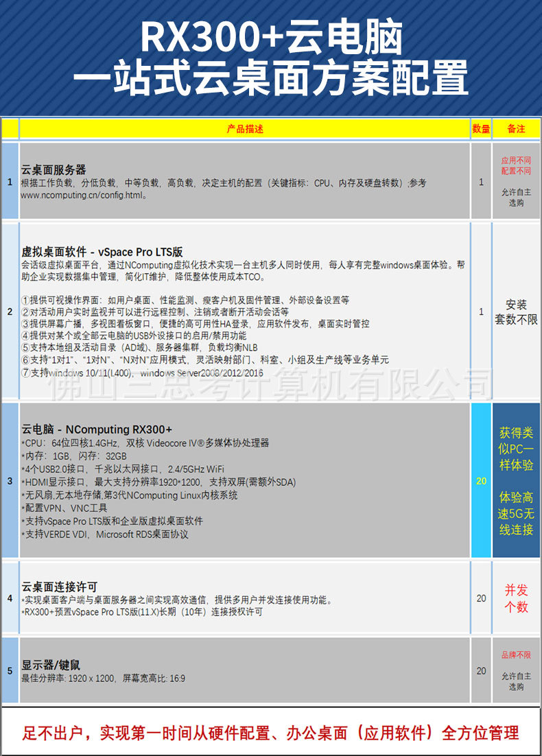This screenshot has height=756, width=542.
Task: Click the line starting '①提供可视操作界面'
Action: point(185,300)
